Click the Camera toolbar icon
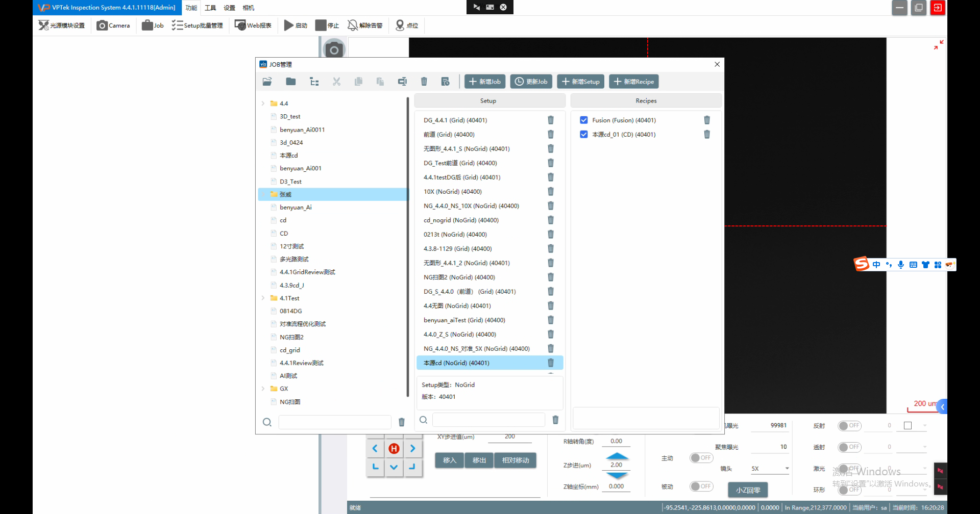The height and width of the screenshot is (514, 980). point(113,25)
